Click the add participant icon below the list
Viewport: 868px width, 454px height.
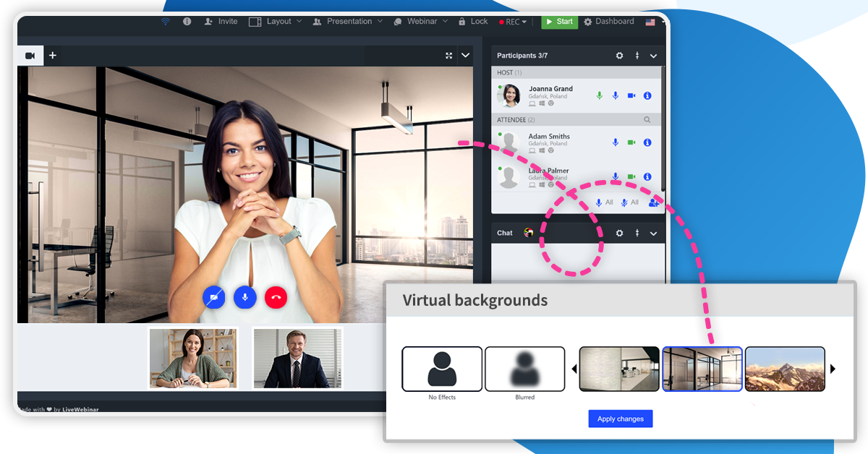point(653,202)
